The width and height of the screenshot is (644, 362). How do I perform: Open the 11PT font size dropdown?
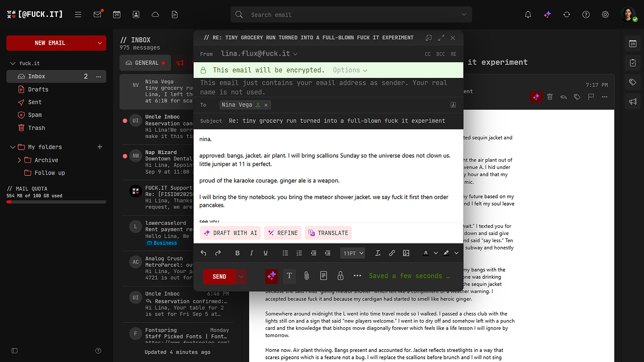point(353,253)
